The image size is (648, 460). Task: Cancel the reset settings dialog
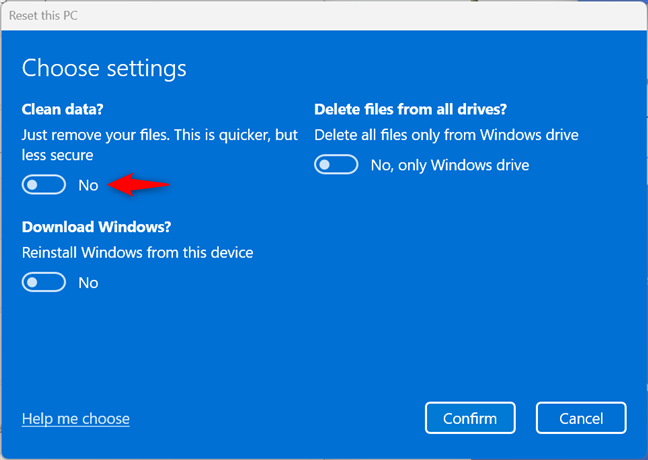(x=581, y=418)
